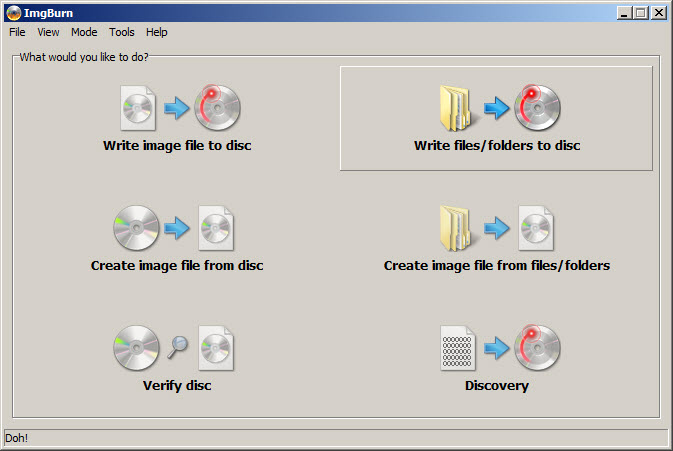Screen dimensions: 673x451
Task: Maximize the ImgBurn window
Action: [x=640, y=13]
